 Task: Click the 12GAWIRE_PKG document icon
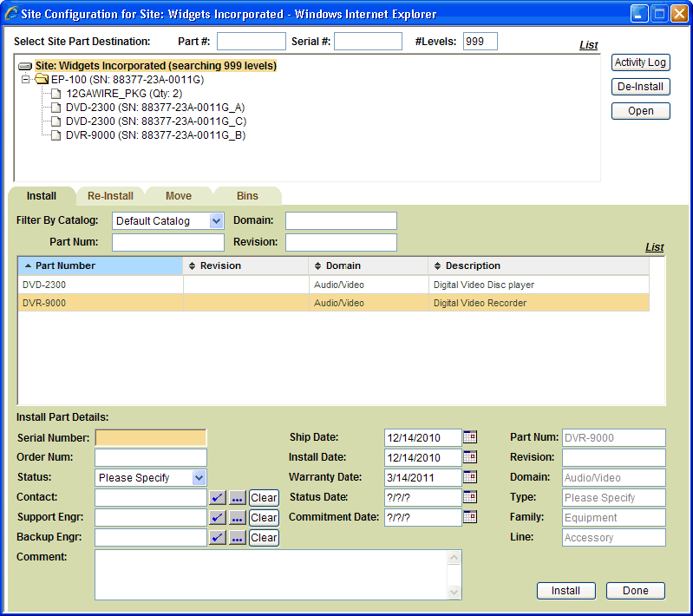(x=56, y=94)
